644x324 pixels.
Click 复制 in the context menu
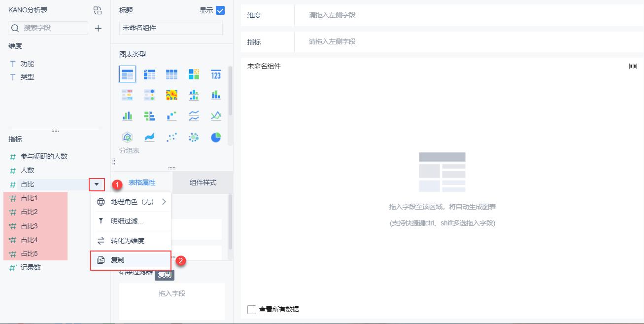point(130,260)
